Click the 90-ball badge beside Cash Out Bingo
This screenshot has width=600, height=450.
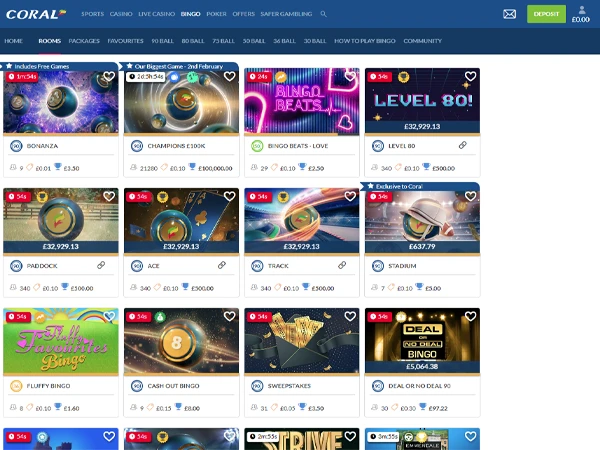(137, 386)
